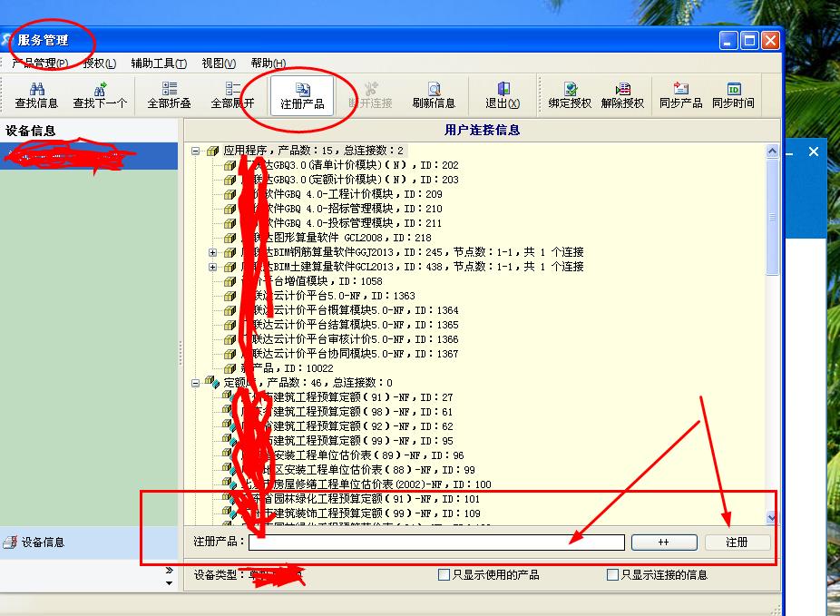
Task: Click the tree scrollbar up arrow
Action: point(772,152)
